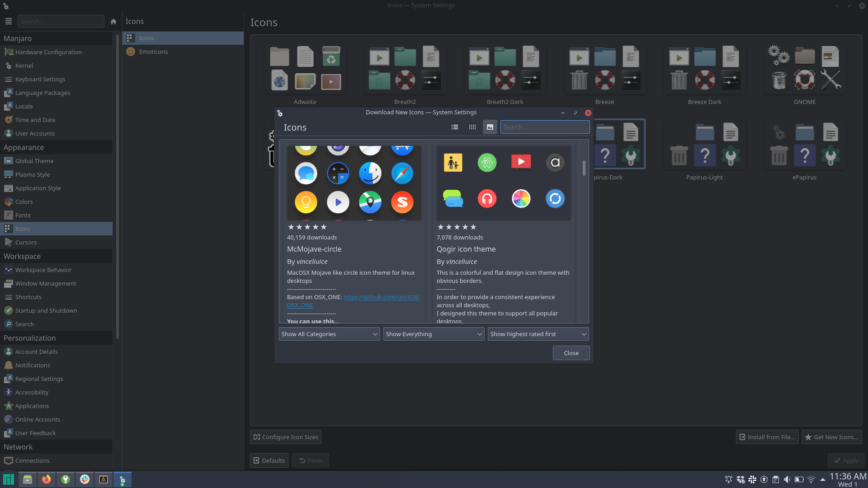Image resolution: width=868 pixels, height=488 pixels.
Task: Select the Emoticons sidebar item
Action: pos(153,52)
